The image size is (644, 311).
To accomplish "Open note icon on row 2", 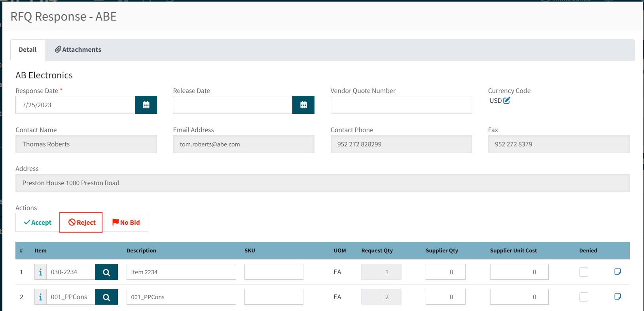I will click(617, 296).
